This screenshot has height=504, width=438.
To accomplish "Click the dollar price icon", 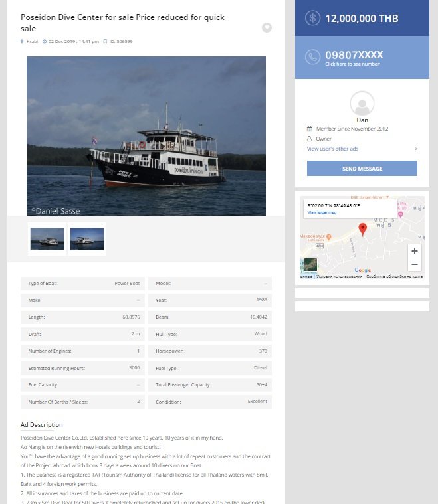I will point(312,18).
